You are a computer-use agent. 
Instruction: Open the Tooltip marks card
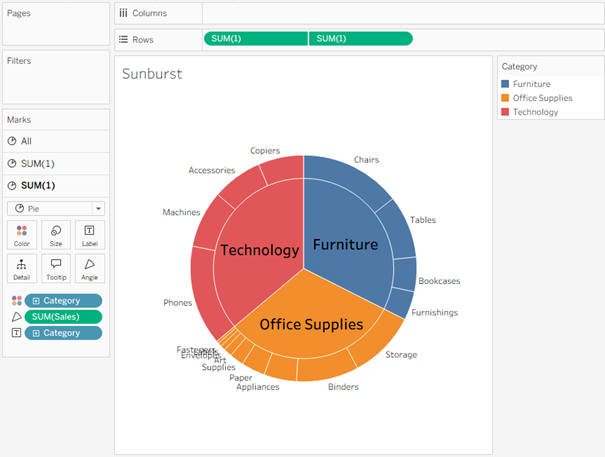point(56,267)
